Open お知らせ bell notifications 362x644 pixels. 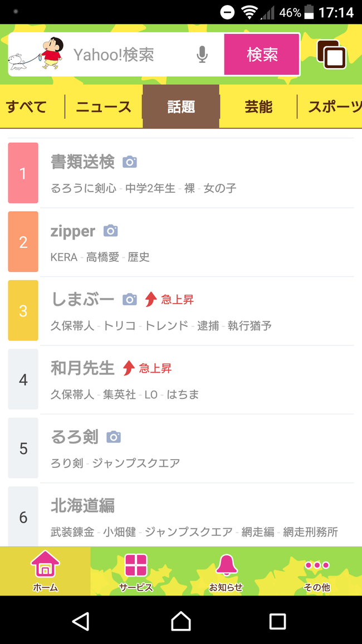point(226,572)
